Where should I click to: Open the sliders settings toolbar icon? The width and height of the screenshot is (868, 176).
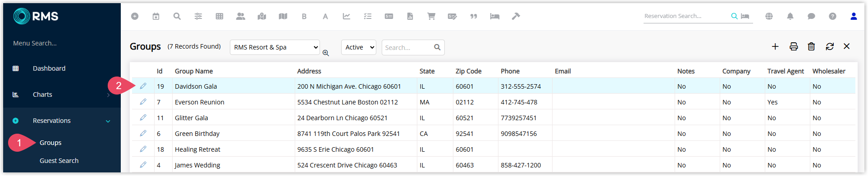click(x=198, y=16)
